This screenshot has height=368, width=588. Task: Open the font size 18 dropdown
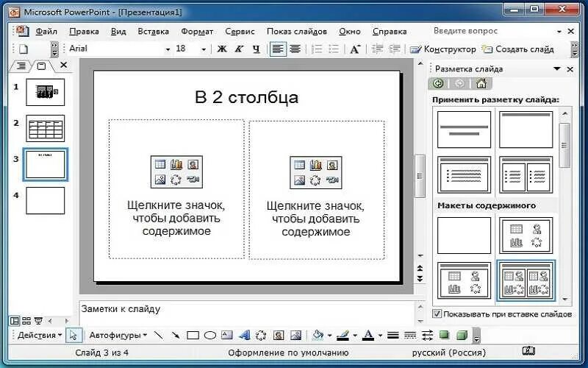pos(204,49)
